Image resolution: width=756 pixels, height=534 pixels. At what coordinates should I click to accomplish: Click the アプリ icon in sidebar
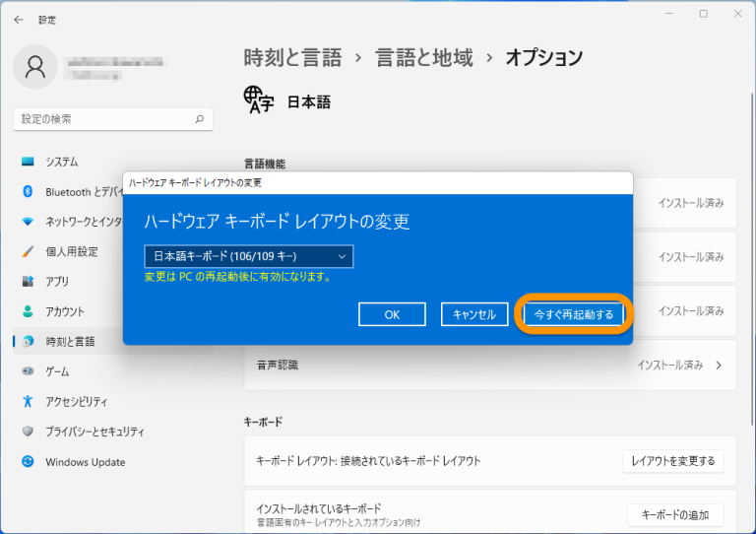[x=28, y=281]
